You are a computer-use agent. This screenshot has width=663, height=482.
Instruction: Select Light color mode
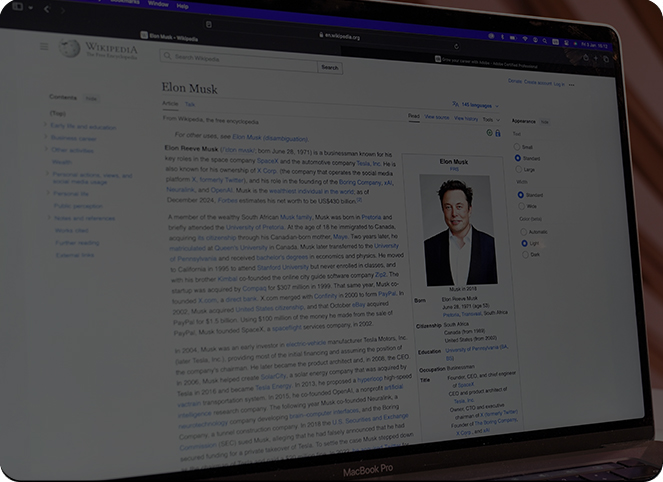(x=524, y=243)
